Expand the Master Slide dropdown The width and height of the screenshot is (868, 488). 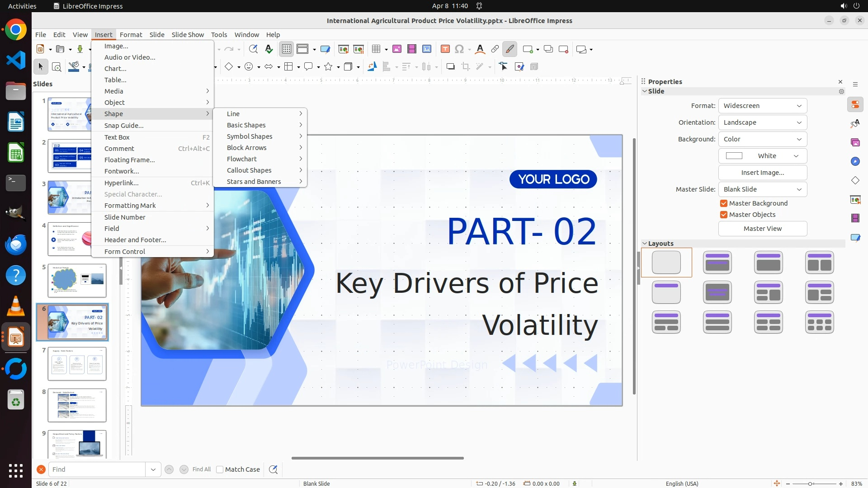click(x=762, y=189)
